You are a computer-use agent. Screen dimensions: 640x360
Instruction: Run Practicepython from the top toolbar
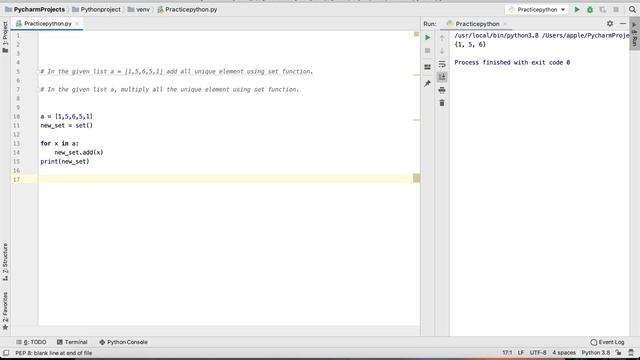pyautogui.click(x=577, y=9)
